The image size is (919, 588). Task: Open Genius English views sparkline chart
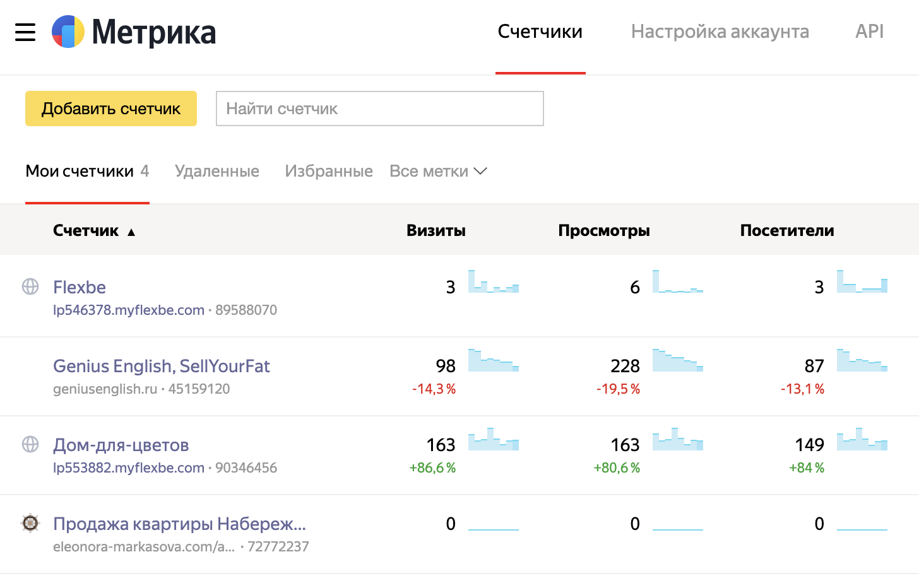(677, 360)
